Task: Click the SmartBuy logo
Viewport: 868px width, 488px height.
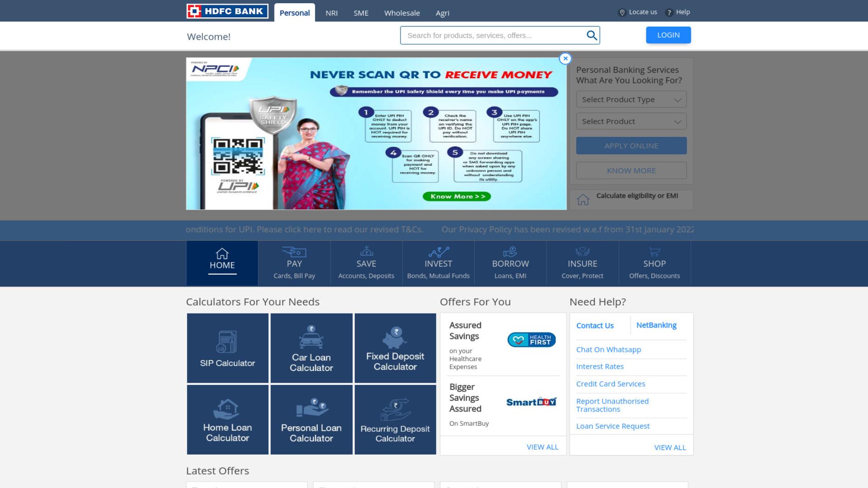Action: coord(531,402)
